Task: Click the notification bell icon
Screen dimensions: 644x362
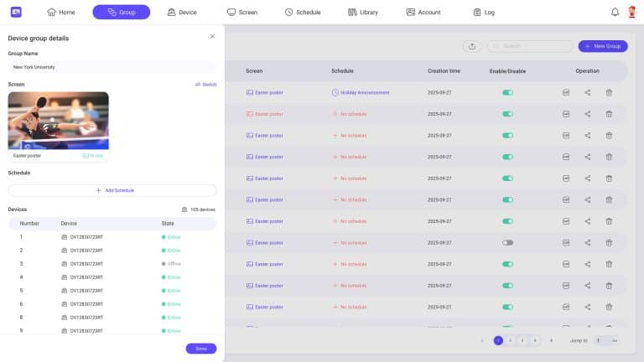Action: (x=615, y=13)
